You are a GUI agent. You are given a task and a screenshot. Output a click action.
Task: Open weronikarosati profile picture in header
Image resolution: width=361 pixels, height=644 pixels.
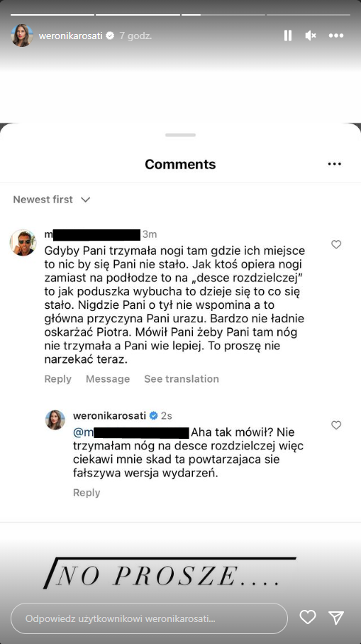click(22, 36)
